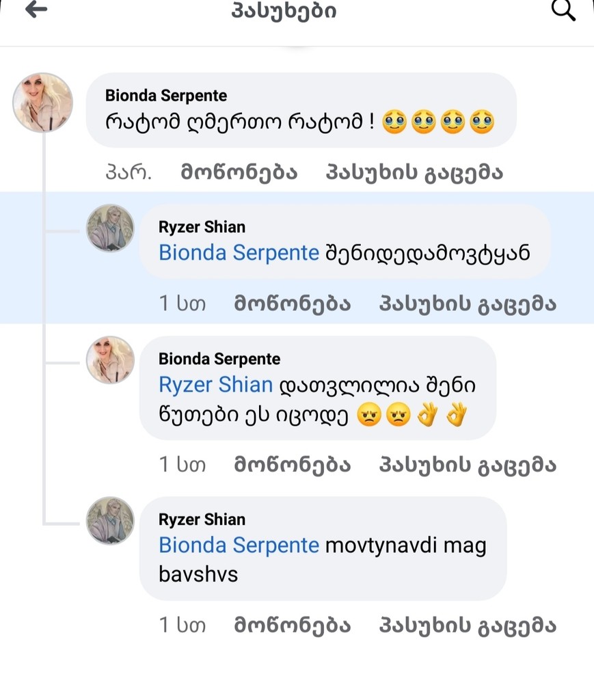Like the 'რატომ ღმერთო რატომ' comment via მოწონება
The width and height of the screenshot is (594, 700).
tap(239, 173)
